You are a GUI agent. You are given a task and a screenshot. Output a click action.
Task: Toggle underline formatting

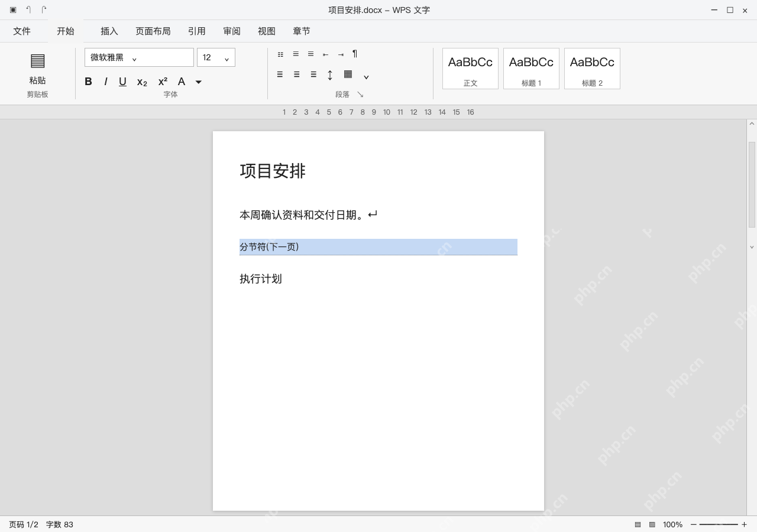coord(122,82)
